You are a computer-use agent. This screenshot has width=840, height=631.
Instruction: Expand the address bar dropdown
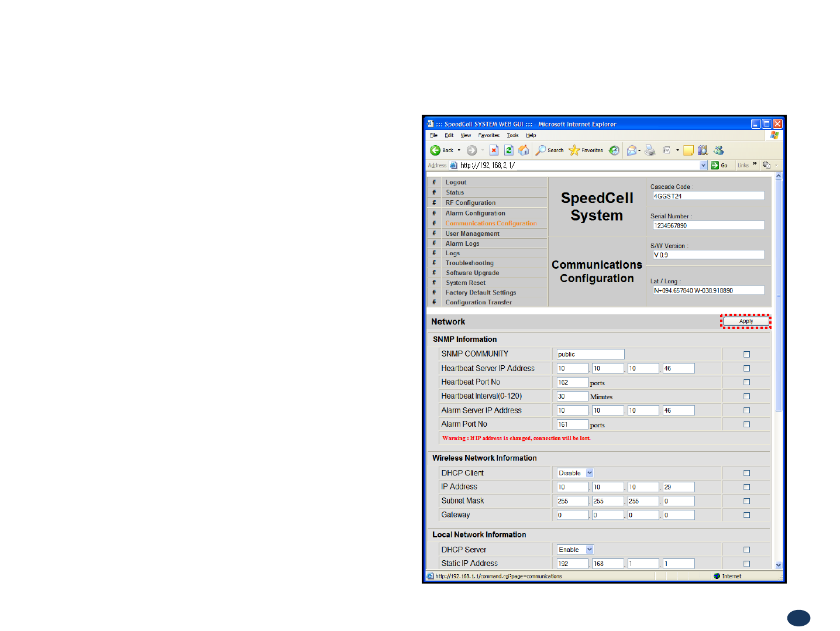704,166
